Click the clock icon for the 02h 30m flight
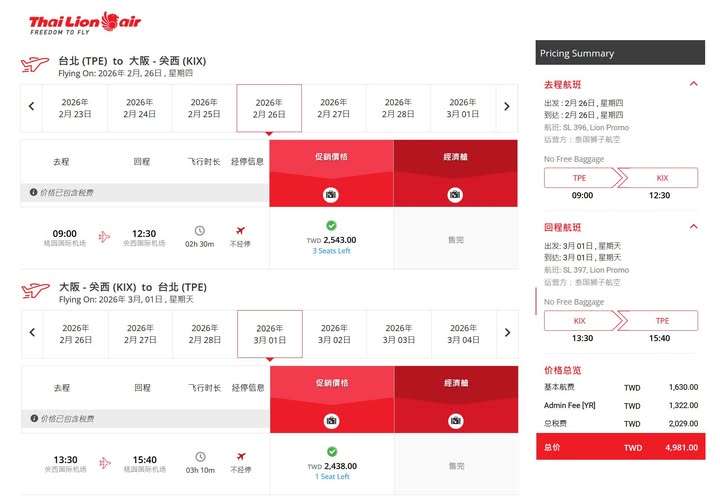 click(199, 231)
